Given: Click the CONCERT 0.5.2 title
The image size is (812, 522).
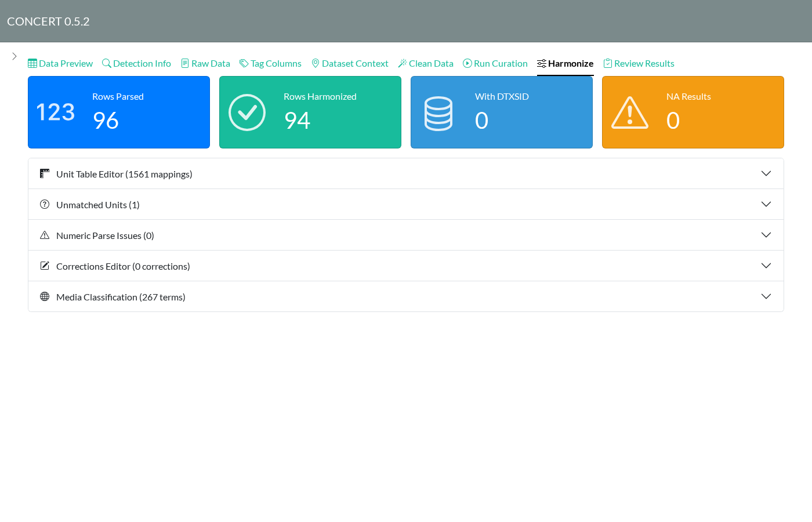Looking at the screenshot, I should pyautogui.click(x=48, y=21).
